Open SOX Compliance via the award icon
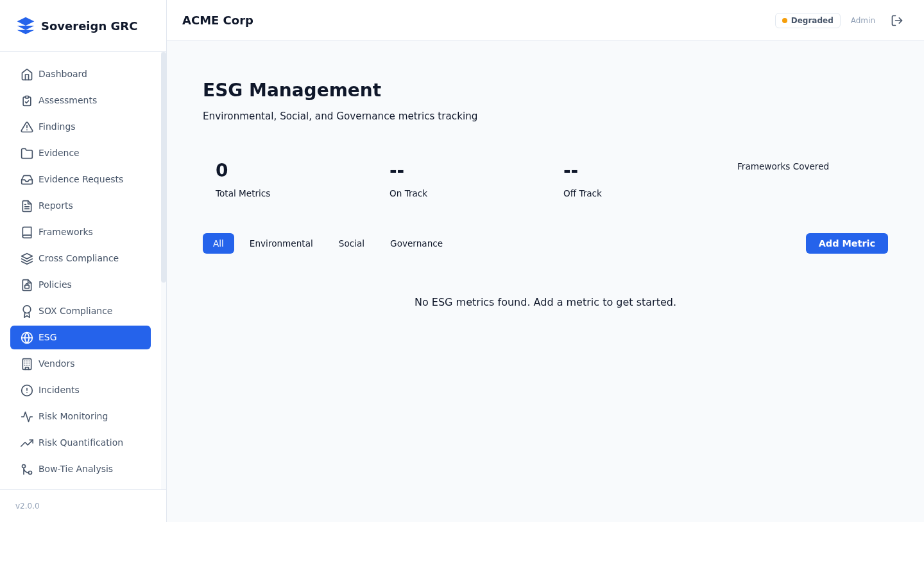924x578 pixels. (27, 311)
